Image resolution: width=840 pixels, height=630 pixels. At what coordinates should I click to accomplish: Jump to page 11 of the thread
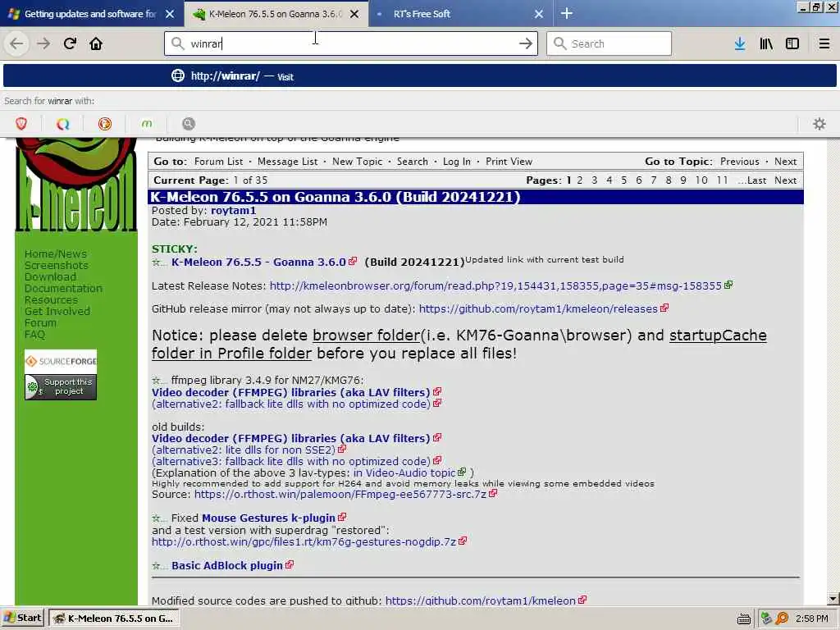tap(723, 180)
